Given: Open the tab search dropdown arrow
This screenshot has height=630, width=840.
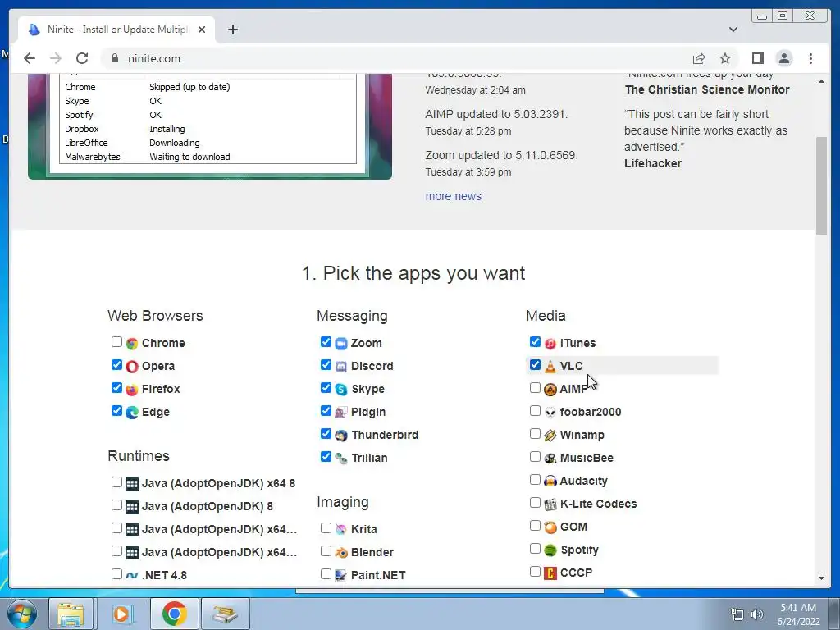Looking at the screenshot, I should pos(733,30).
